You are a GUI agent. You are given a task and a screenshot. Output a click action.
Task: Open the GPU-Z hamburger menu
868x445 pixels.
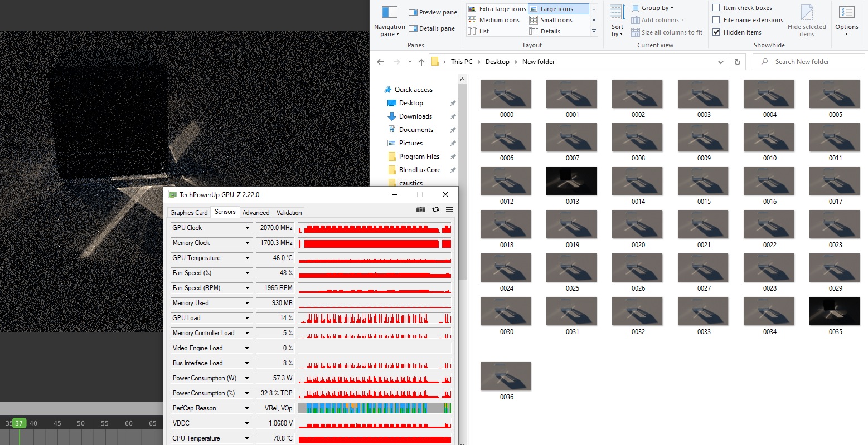pos(449,209)
